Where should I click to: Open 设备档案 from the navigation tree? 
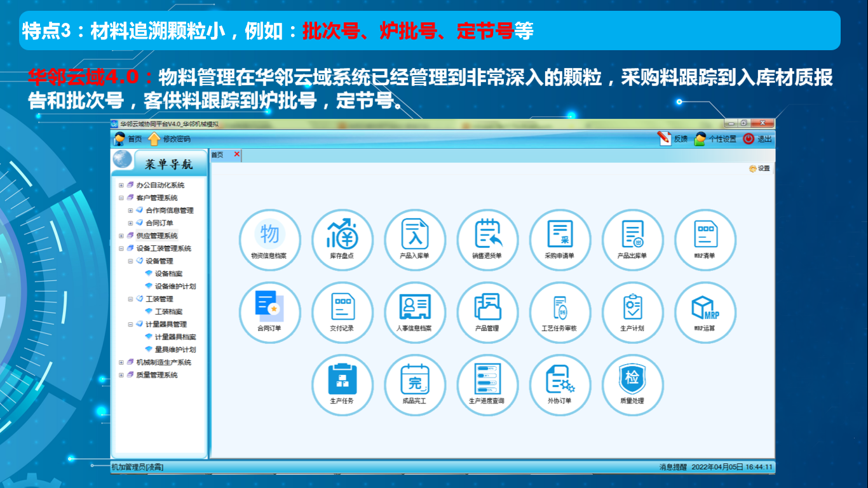coord(169,274)
